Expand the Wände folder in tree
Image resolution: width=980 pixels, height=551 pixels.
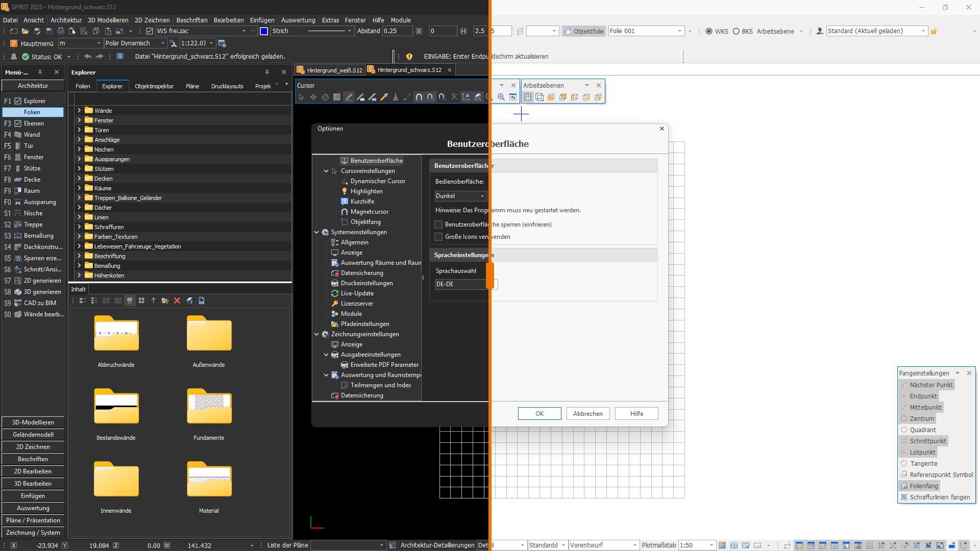click(79, 110)
